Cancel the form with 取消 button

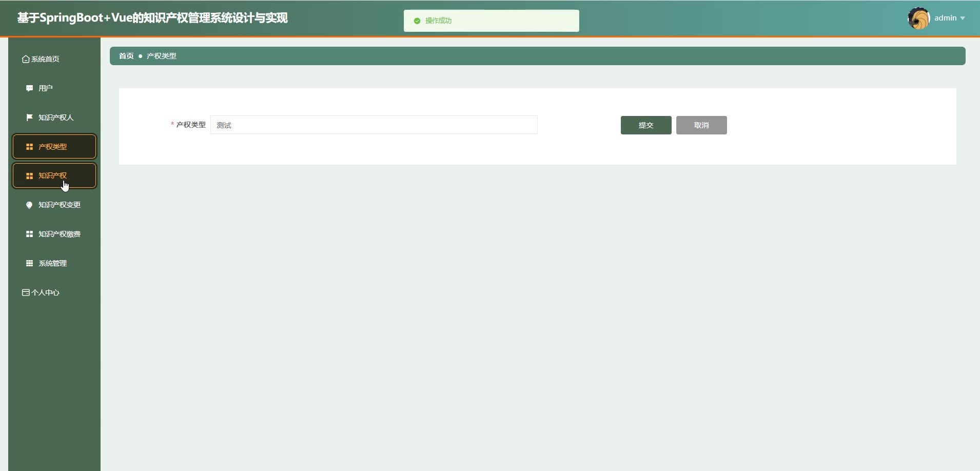(701, 125)
